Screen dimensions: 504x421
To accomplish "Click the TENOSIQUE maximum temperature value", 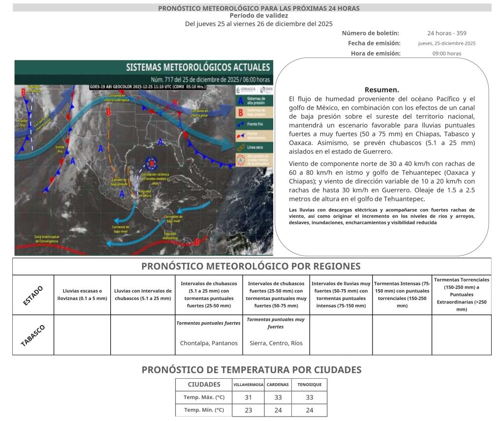I will coord(309,397).
